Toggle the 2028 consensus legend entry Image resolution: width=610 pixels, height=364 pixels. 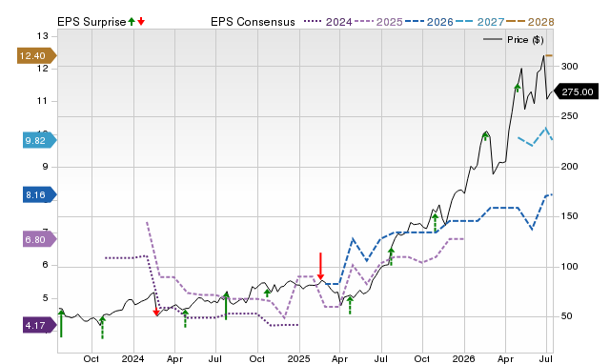pos(530,22)
